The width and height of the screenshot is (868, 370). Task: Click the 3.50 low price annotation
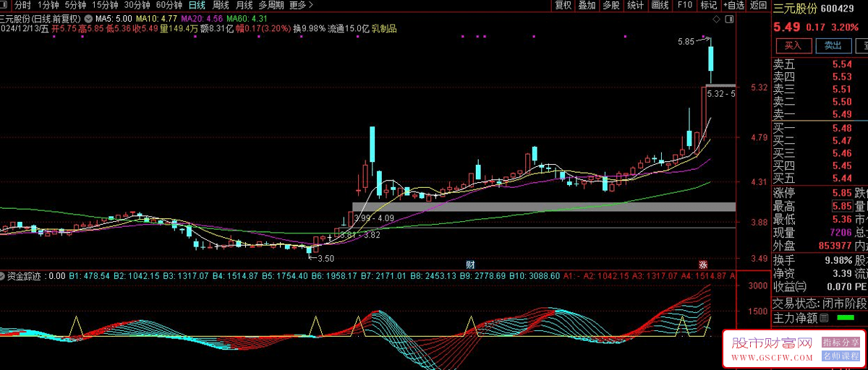tap(325, 258)
